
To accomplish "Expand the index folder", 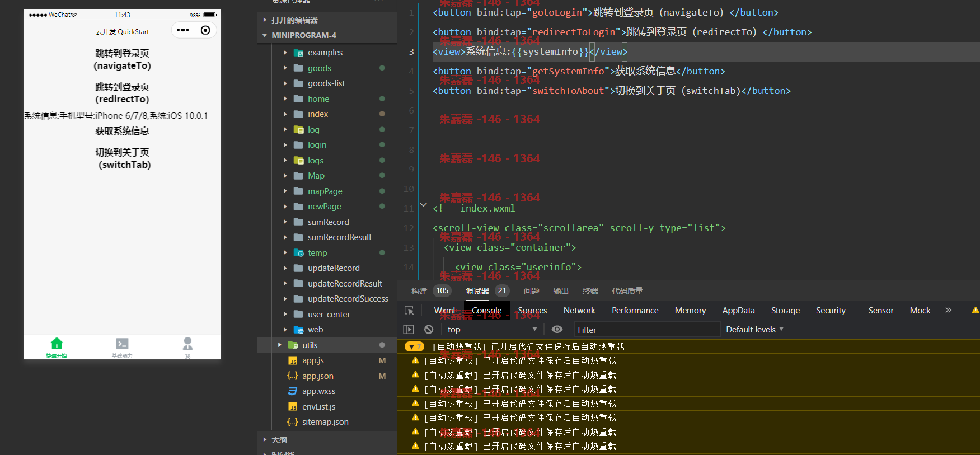I will pyautogui.click(x=285, y=114).
